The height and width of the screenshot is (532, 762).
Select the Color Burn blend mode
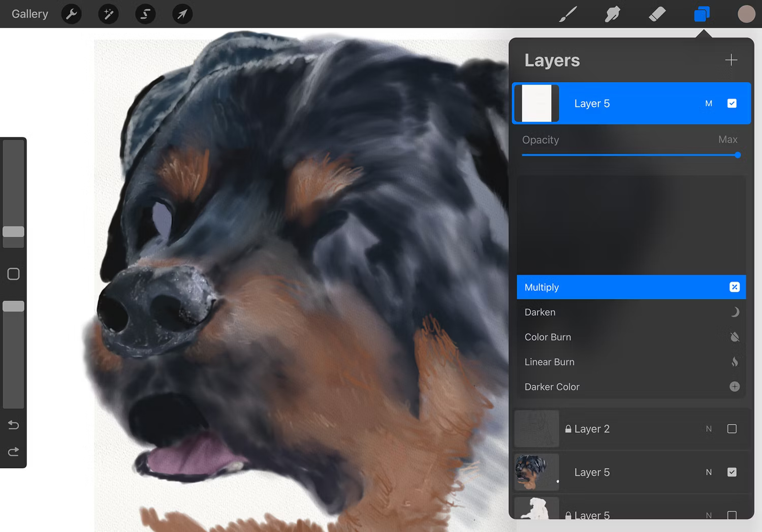coord(548,337)
